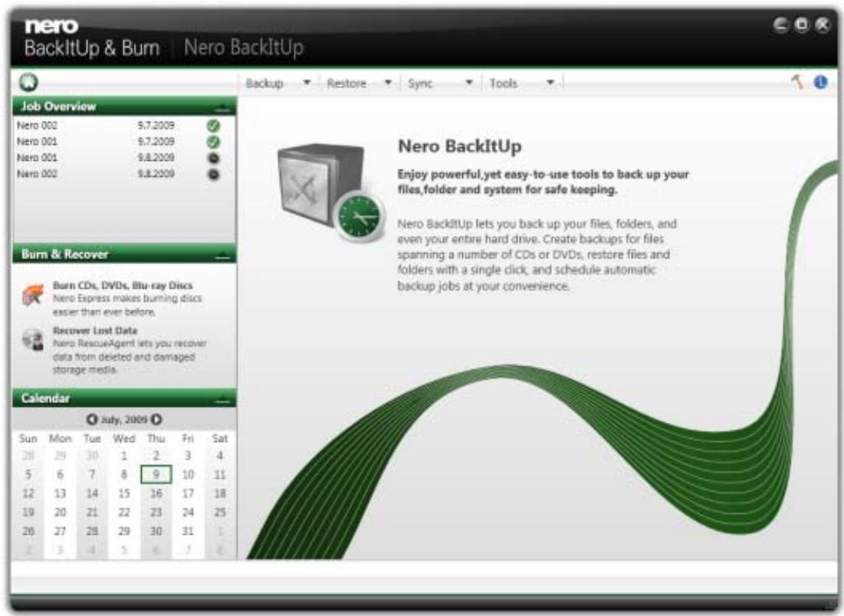Click the Calendar panel title
This screenshot has width=844, height=616.
coord(46,398)
